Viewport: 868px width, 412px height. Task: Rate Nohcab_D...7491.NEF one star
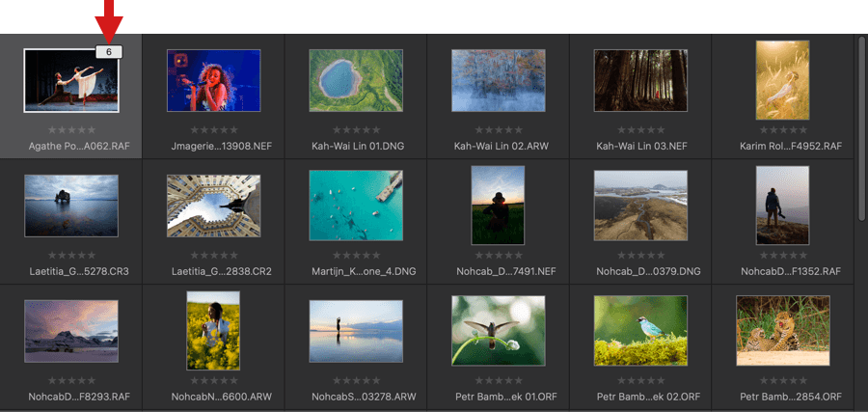pos(479,256)
